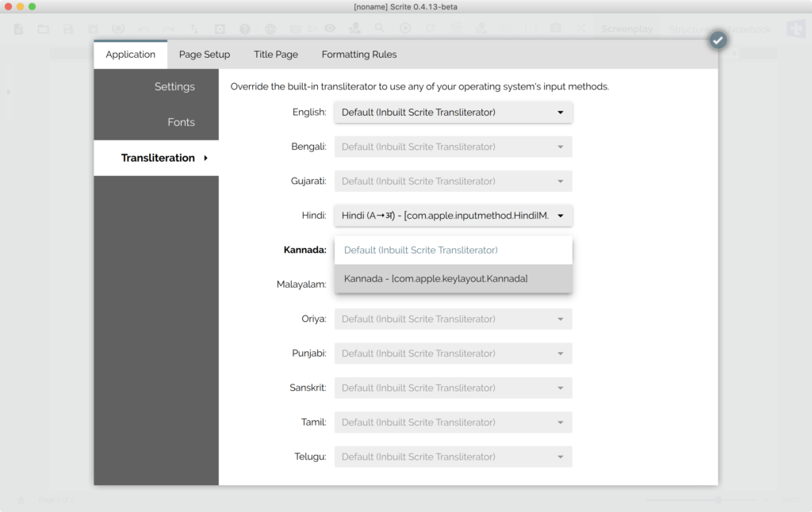Click the magnifier search icon in toolbar

(380, 29)
